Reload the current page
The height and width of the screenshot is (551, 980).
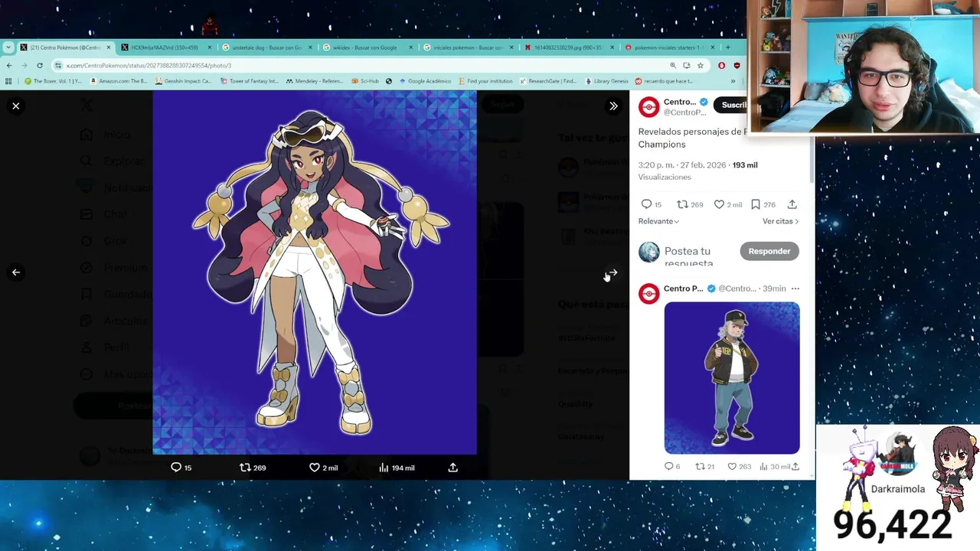pos(40,65)
